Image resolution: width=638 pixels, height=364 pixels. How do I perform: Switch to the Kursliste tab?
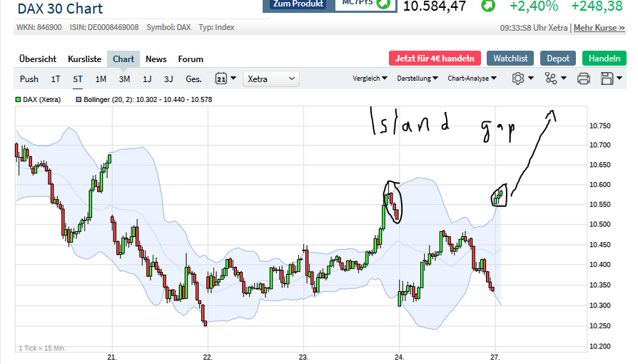click(85, 59)
